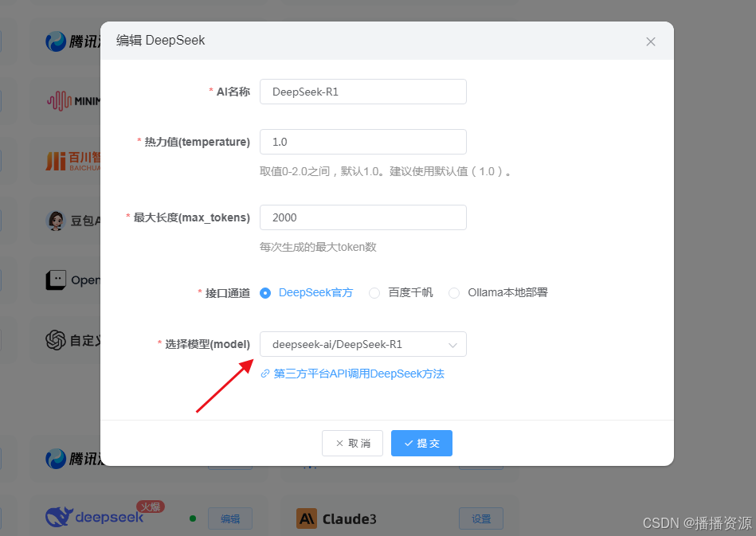Image resolution: width=756 pixels, height=536 pixels.
Task: Select the DeepSeek官方 radio option
Action: point(306,292)
